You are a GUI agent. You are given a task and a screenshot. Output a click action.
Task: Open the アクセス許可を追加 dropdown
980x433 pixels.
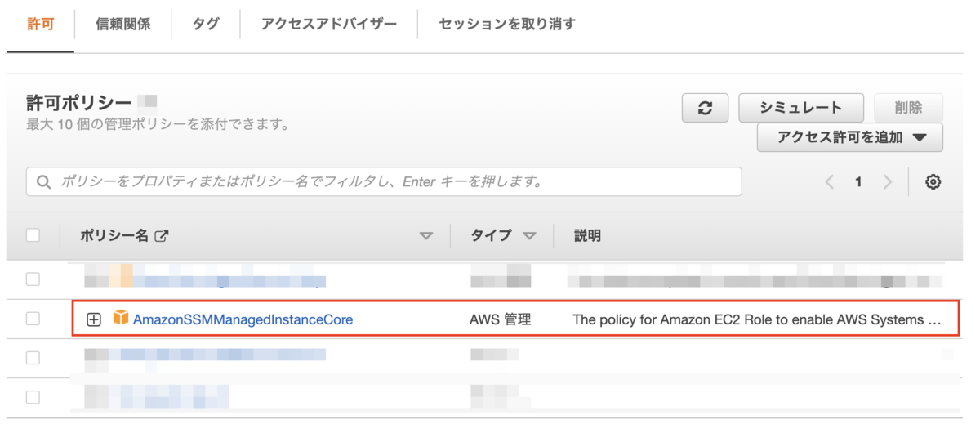[x=850, y=137]
